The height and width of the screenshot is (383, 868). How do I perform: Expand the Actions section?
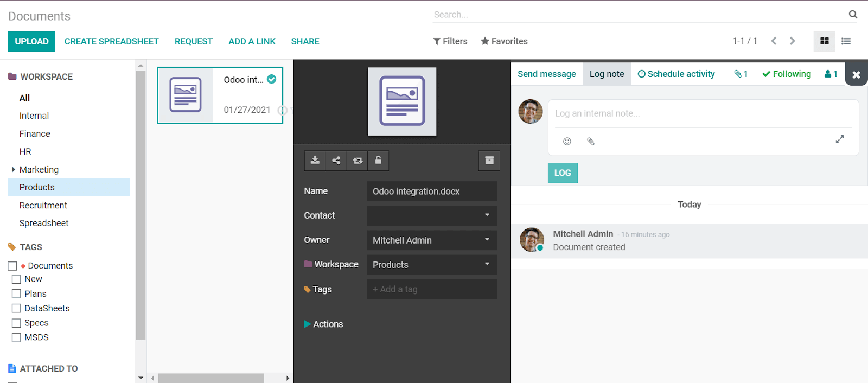point(323,324)
